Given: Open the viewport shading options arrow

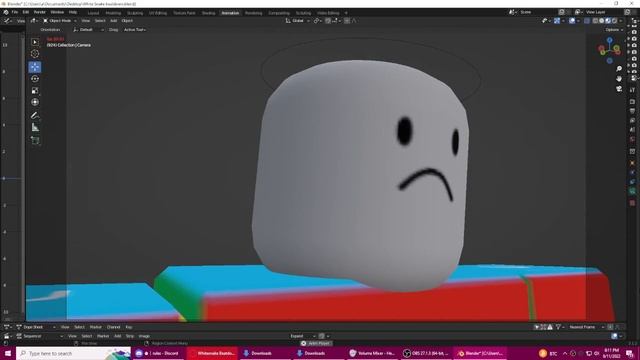Looking at the screenshot, I should [621, 21].
